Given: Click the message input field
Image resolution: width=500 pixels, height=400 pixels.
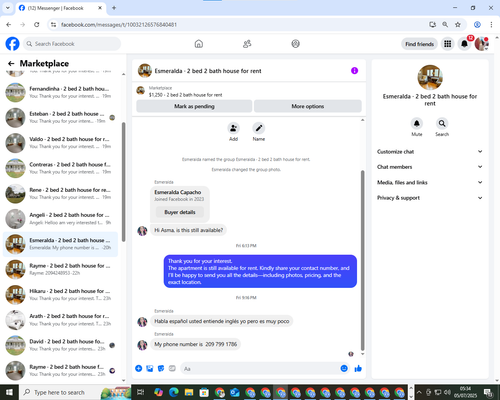Looking at the screenshot, I should click(260, 369).
